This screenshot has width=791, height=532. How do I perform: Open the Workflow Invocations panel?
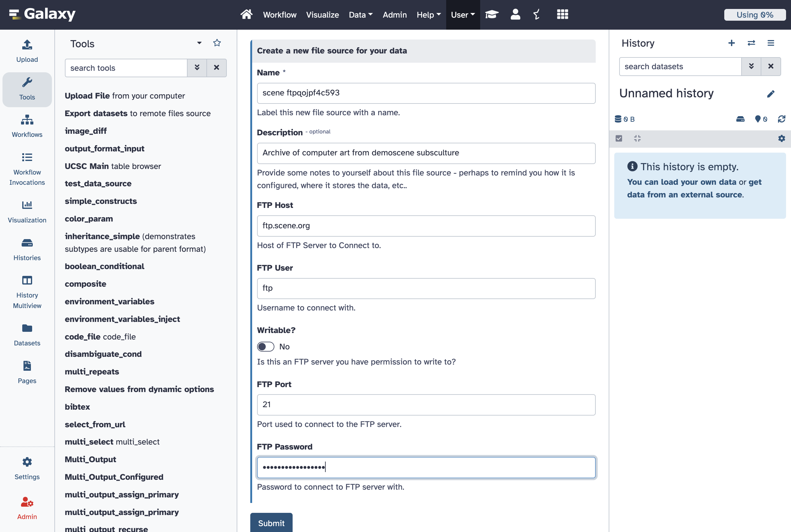(27, 166)
